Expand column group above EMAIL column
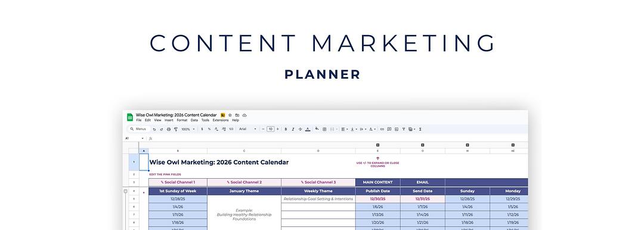644x230 pixels. coord(423,145)
